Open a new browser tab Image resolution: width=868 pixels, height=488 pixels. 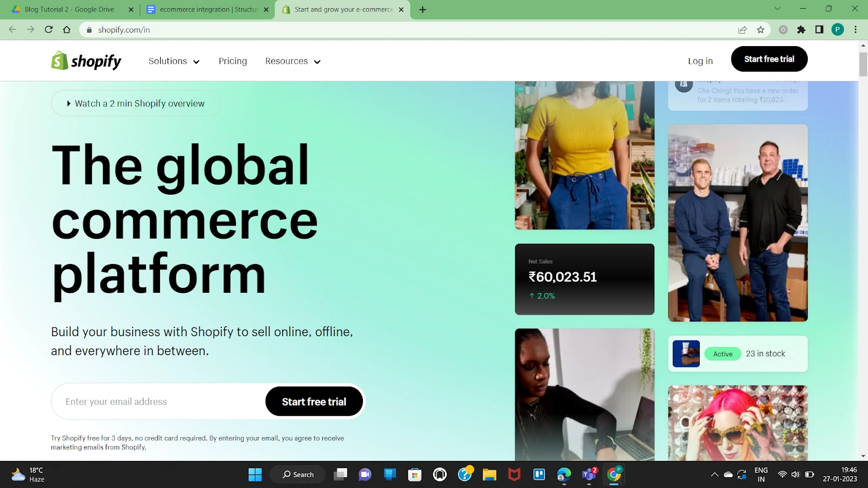[423, 9]
